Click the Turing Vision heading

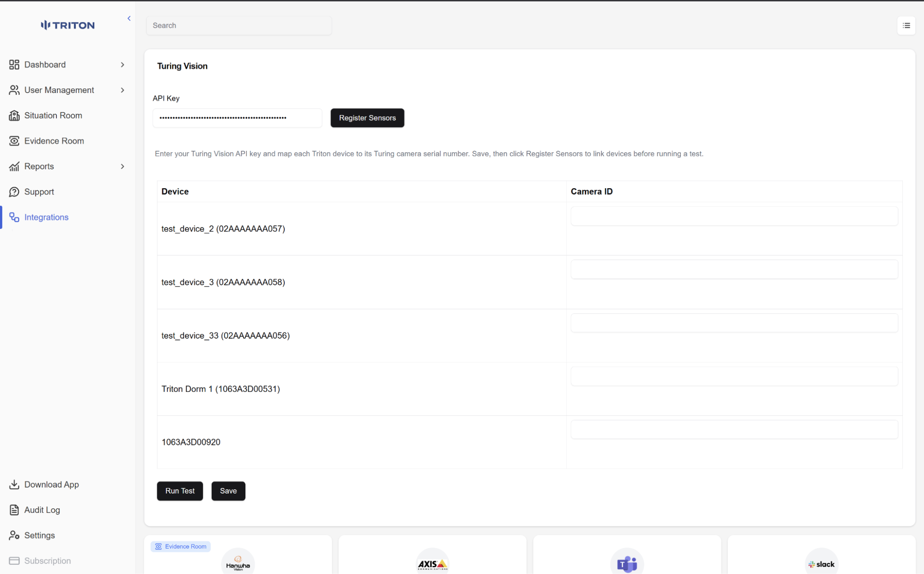click(x=182, y=66)
